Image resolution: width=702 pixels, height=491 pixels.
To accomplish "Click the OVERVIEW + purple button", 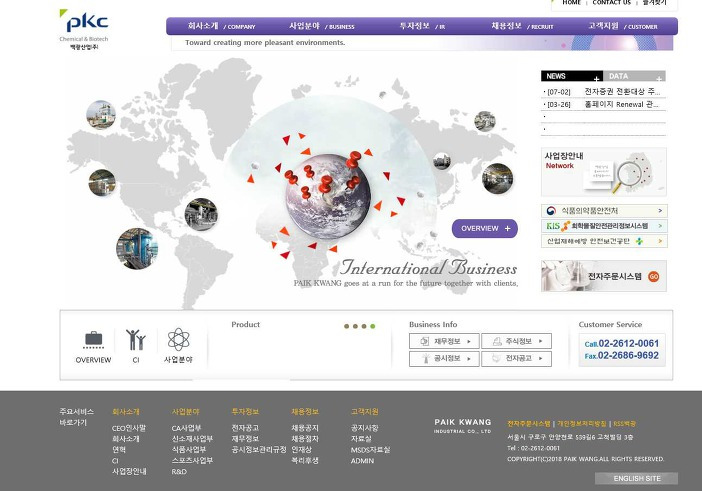I will tap(485, 228).
